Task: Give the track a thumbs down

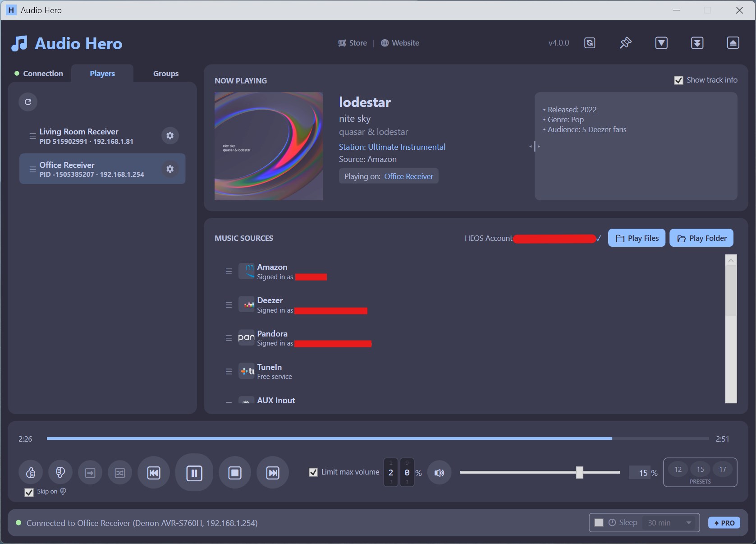Action: (60, 473)
